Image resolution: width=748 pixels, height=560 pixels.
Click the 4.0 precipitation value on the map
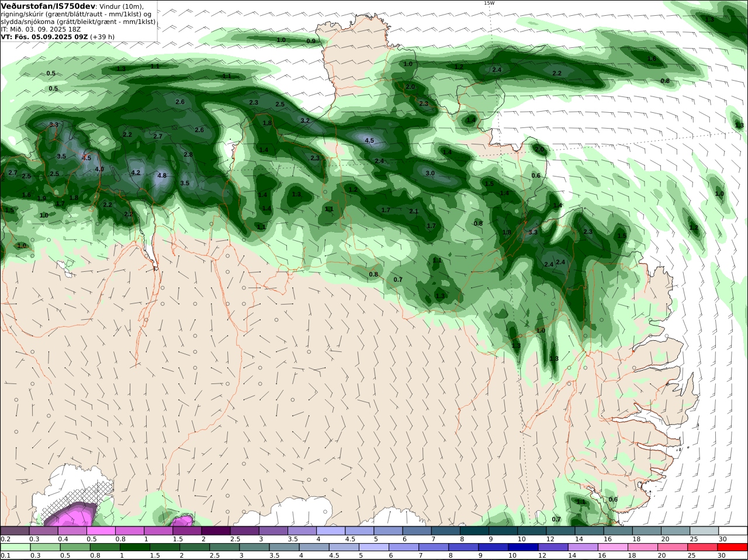[99, 170]
